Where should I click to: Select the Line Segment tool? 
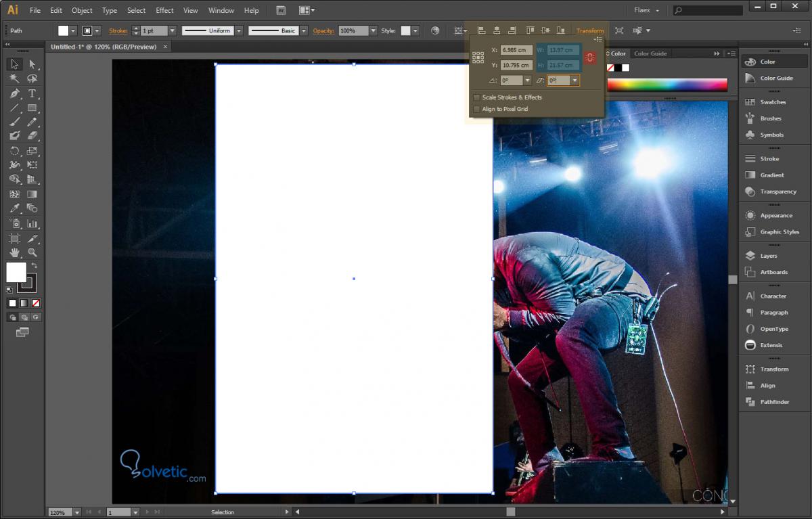pyautogui.click(x=14, y=108)
